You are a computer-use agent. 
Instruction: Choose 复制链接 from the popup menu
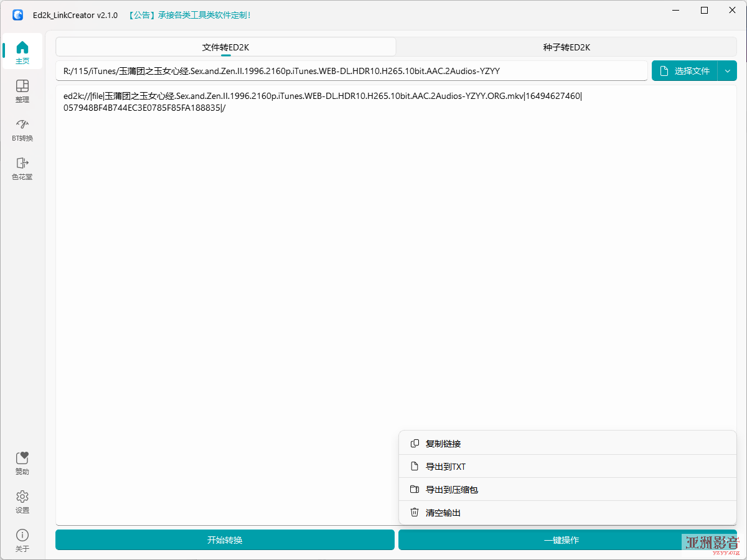point(568,444)
